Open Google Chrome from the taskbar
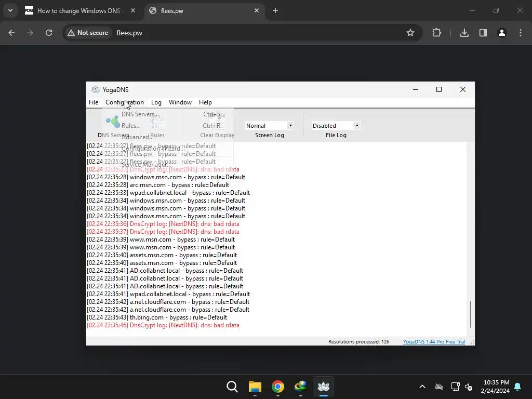The width and height of the screenshot is (532, 399). pos(277,387)
